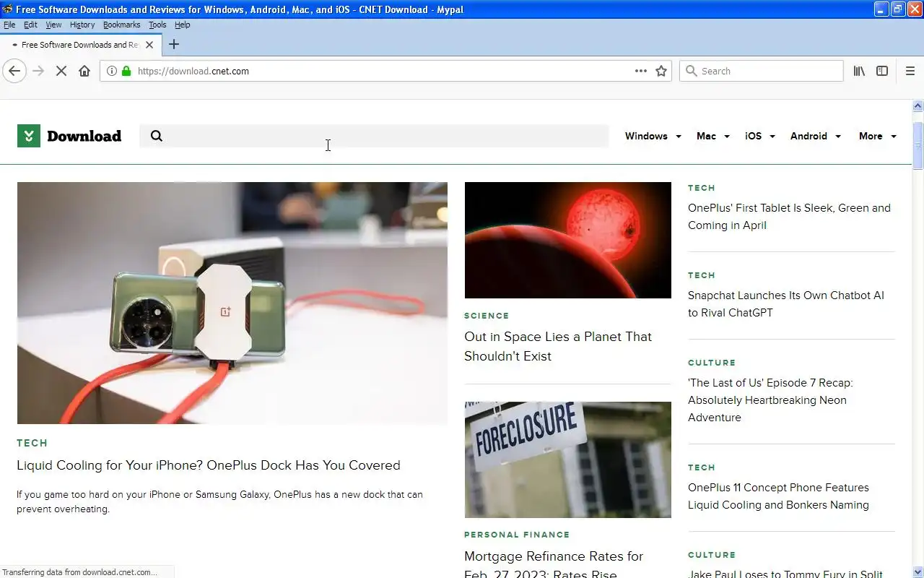Viewport: 924px width, 578px height.
Task: Click the SCIENCE category label
Action: (x=487, y=316)
